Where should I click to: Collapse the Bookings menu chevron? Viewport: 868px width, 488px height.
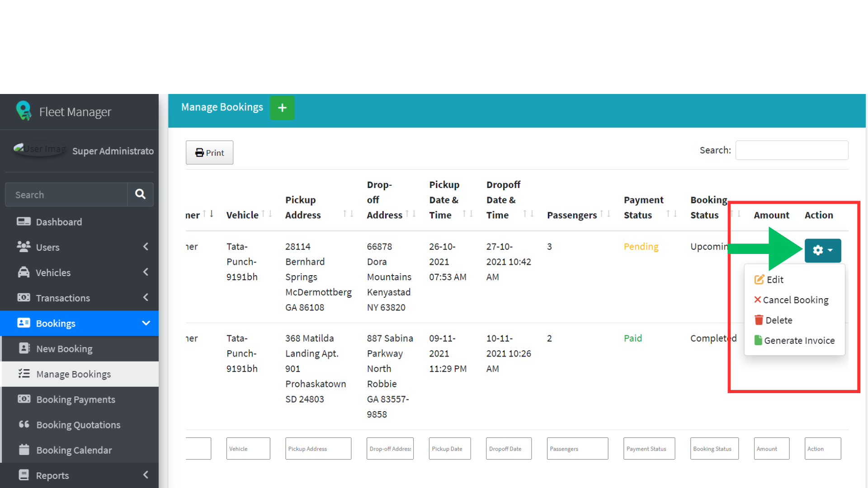coord(146,323)
